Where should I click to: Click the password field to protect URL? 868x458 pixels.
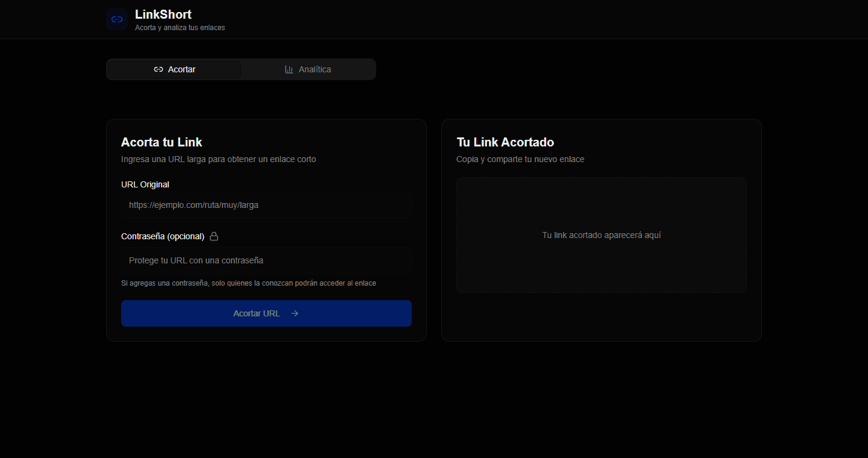pos(266,260)
